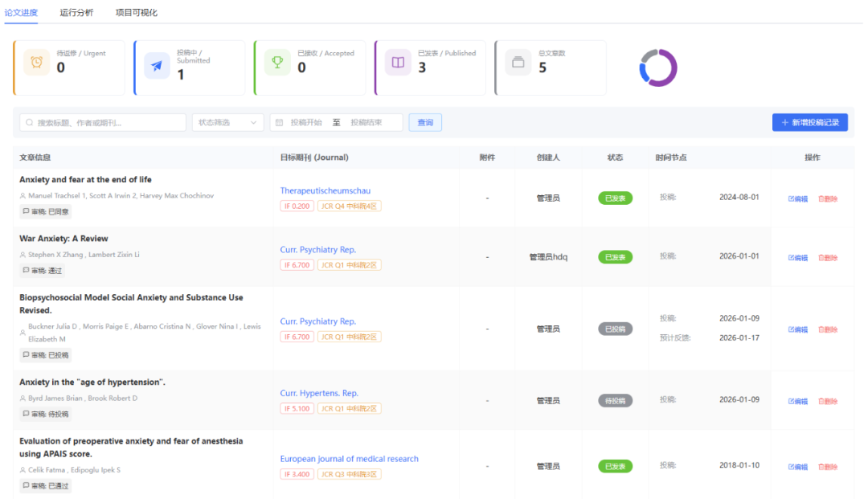The height and width of the screenshot is (499, 868).
Task: Click the search magnifier icon
Action: pyautogui.click(x=30, y=123)
